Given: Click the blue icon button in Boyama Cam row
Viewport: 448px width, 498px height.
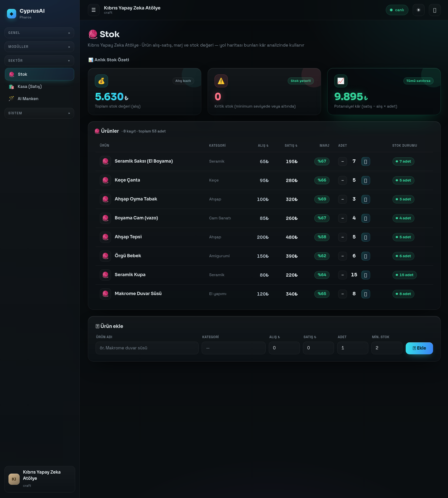Looking at the screenshot, I should 366,218.
